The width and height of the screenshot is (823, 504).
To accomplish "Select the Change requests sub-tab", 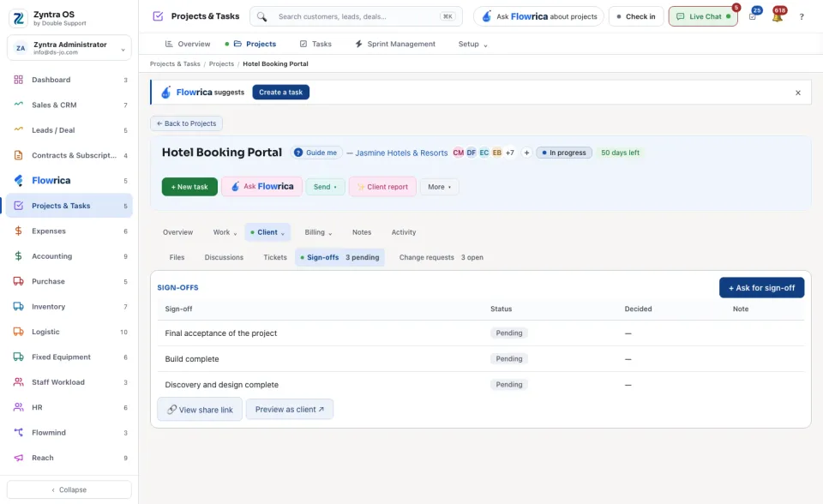I will click(x=441, y=257).
